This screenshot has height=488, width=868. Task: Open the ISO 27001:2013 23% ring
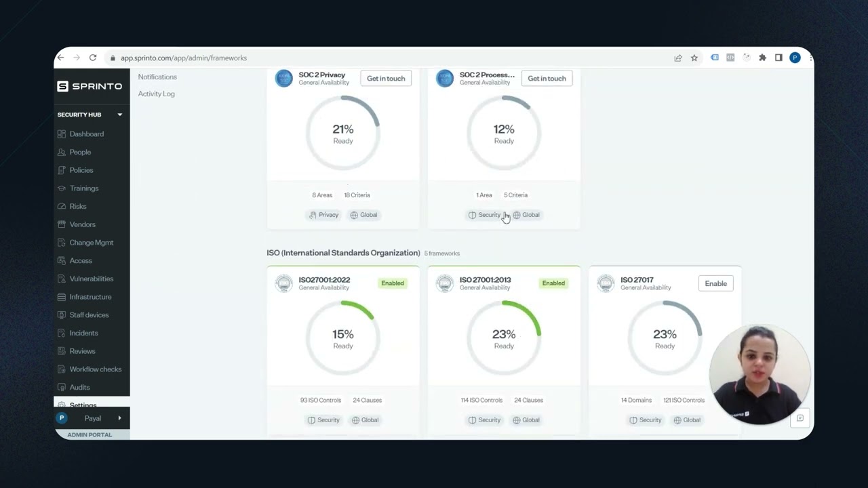(504, 338)
